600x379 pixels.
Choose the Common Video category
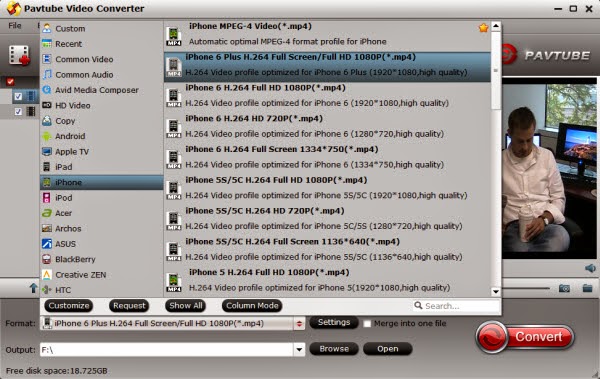(x=101, y=59)
